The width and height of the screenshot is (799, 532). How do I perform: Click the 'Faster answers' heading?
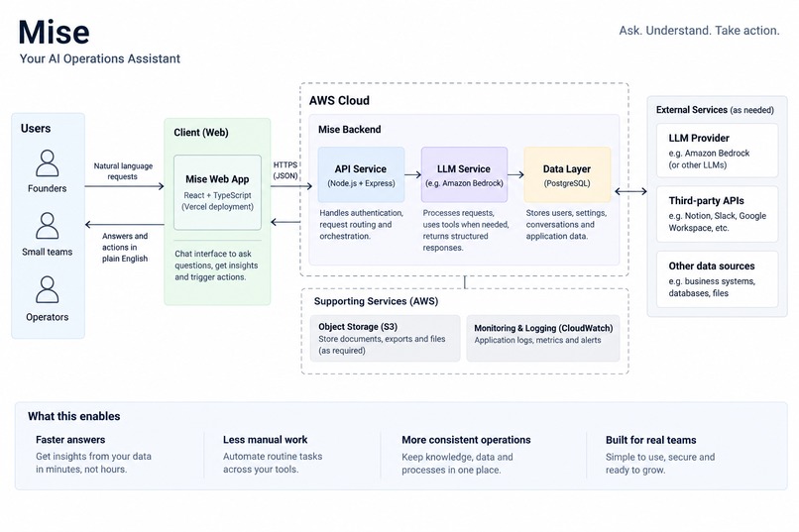(70, 439)
